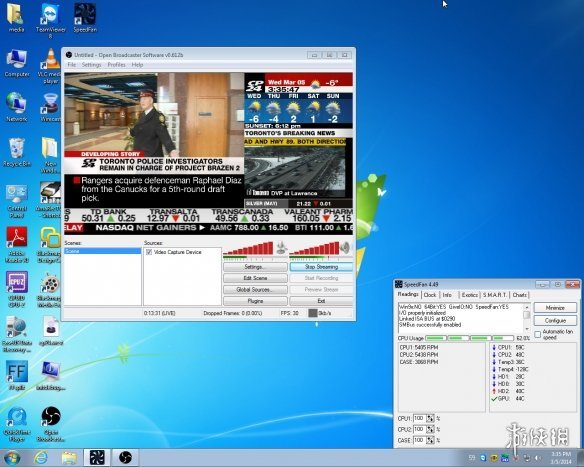
Task: Select the Adobe Reader XI shortcut
Action: (17, 245)
